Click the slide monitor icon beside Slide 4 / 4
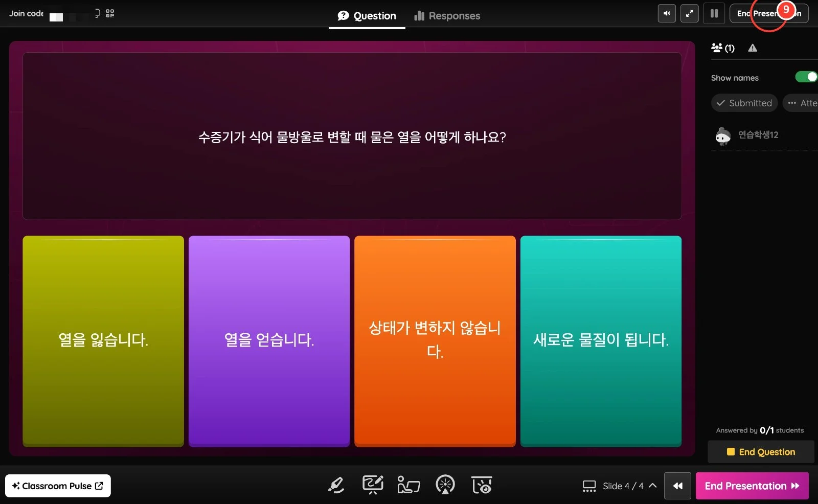This screenshot has height=504, width=818. click(589, 486)
